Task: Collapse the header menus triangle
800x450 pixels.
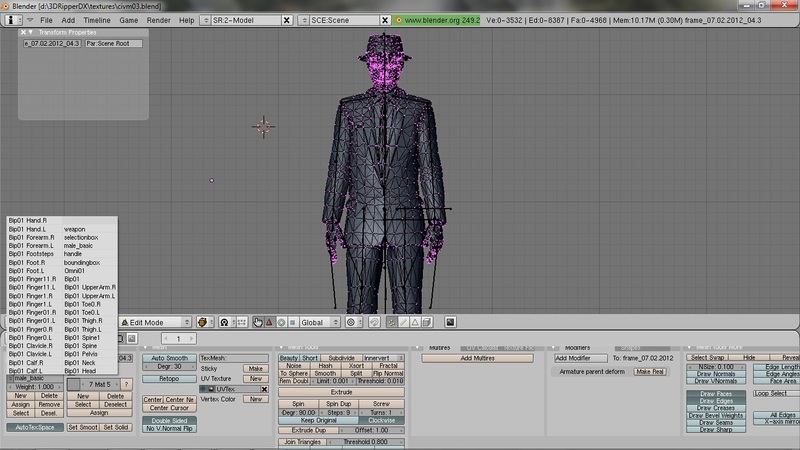Action: click(30, 20)
